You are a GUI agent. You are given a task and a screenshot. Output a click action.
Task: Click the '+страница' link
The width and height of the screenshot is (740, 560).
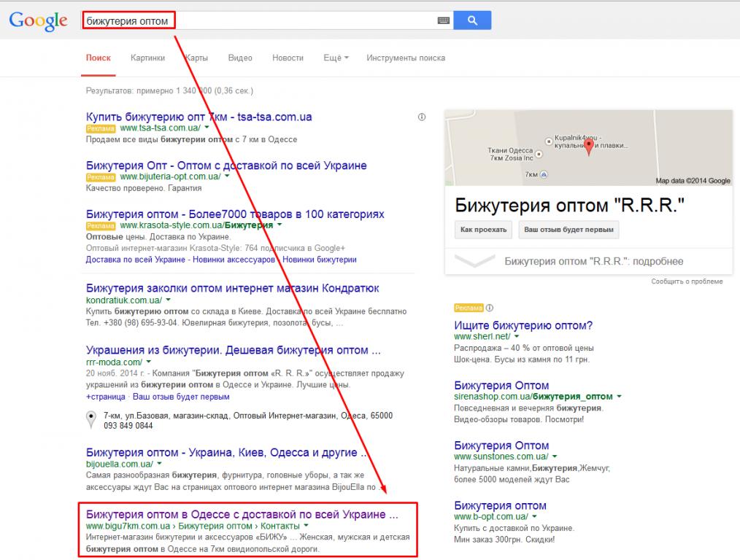(106, 397)
